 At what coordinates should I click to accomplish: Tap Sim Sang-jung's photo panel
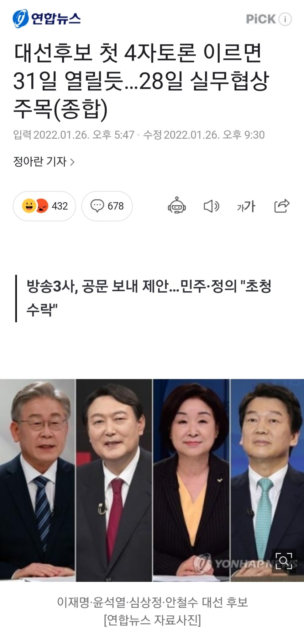[x=191, y=480]
